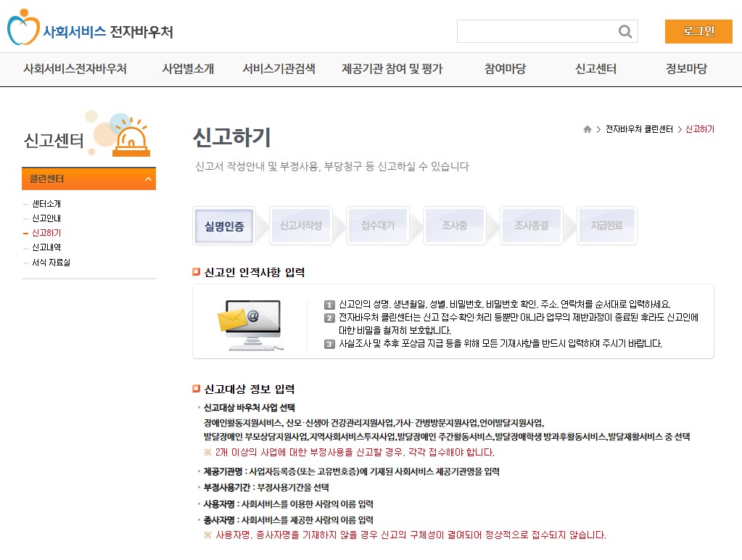Viewport: 742px width, 560px height.
Task: Click the numbered instruction 3 badge
Action: coord(329,344)
